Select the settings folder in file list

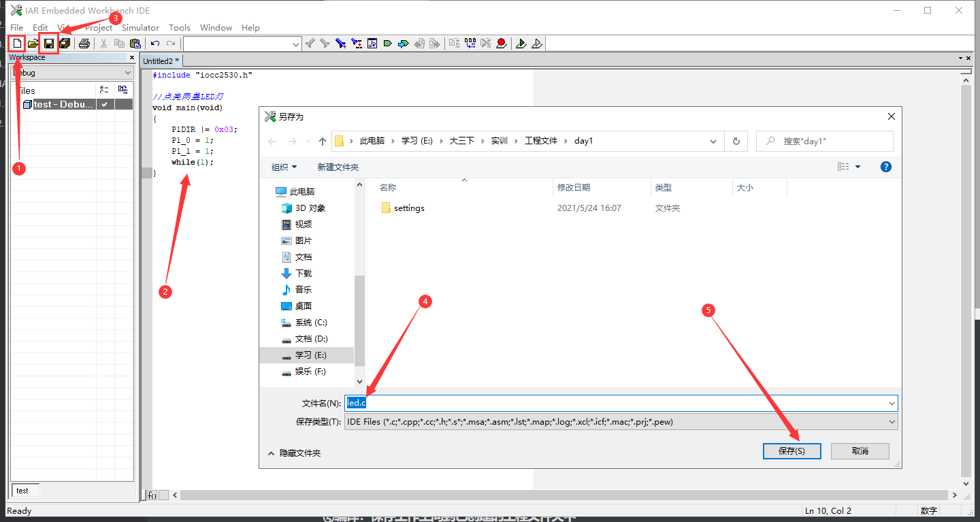point(409,208)
